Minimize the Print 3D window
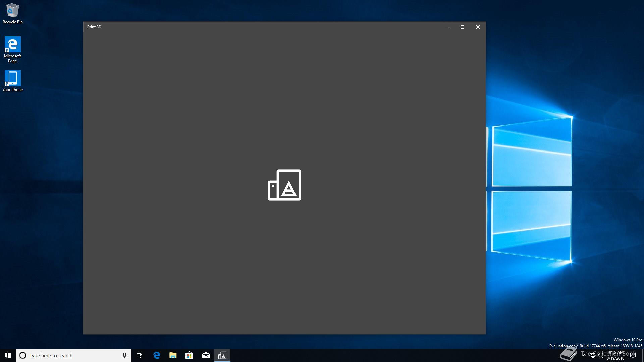This screenshot has width=644, height=362. point(447,27)
